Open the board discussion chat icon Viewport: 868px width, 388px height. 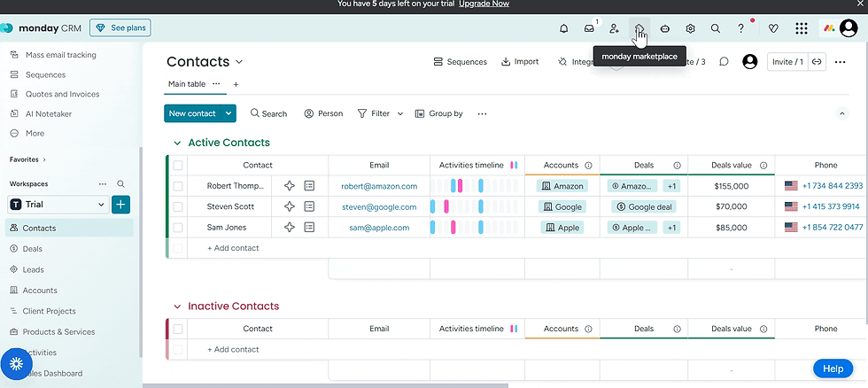(724, 62)
